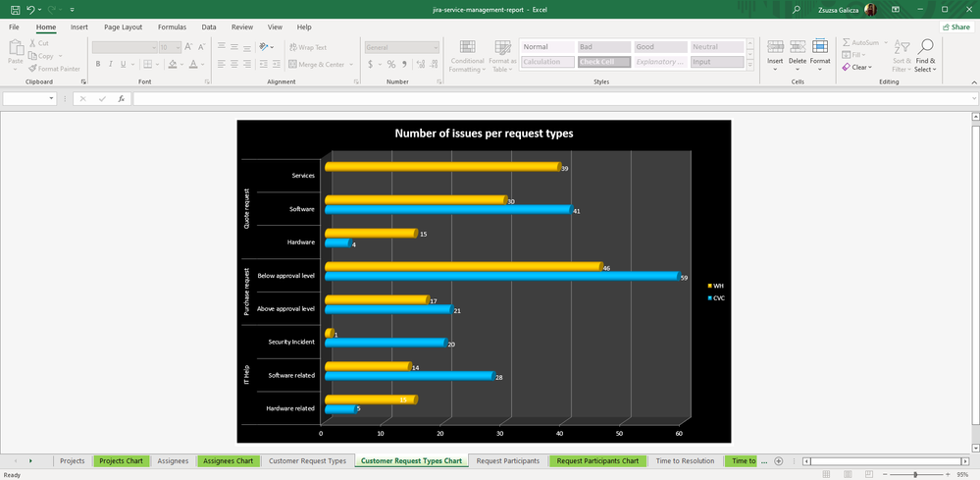This screenshot has width=980, height=480.
Task: Click the Format as Table icon
Action: click(502, 47)
